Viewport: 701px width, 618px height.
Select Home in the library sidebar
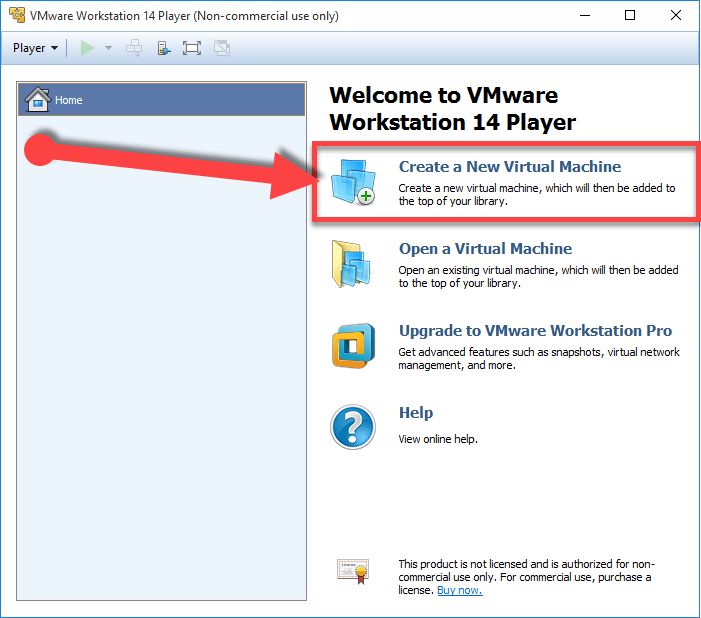68,100
